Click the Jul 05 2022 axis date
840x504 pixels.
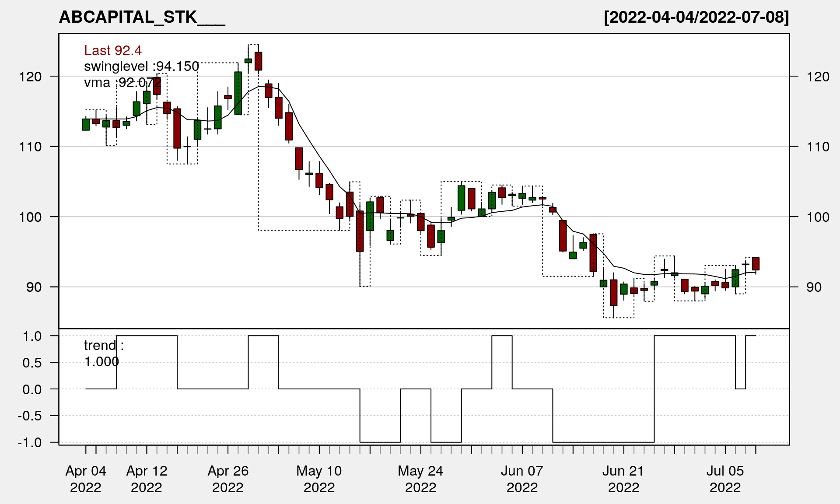tap(725, 479)
